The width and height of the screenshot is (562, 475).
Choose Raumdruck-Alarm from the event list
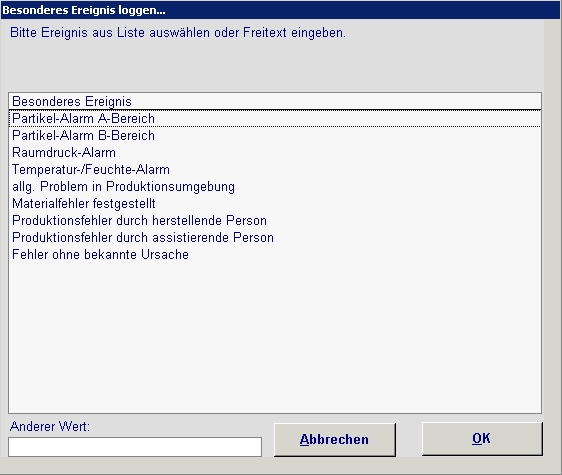pos(275,153)
